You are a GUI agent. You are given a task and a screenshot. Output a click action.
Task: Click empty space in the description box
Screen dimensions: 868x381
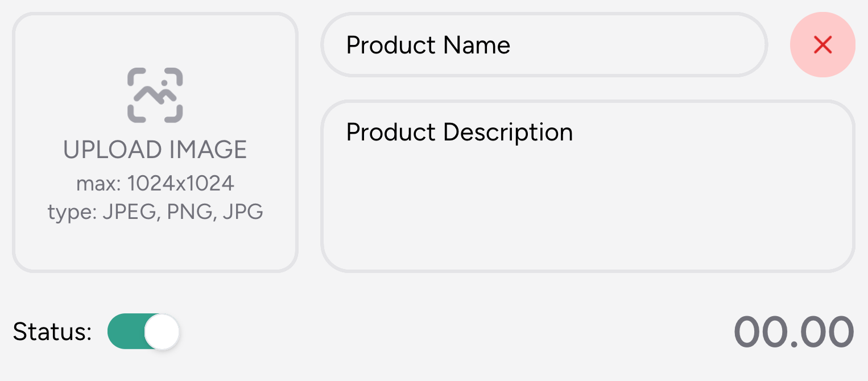pos(588,210)
